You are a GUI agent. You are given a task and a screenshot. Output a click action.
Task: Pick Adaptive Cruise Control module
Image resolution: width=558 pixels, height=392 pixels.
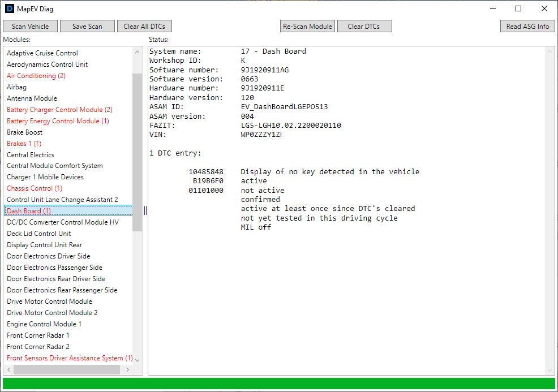tap(42, 53)
